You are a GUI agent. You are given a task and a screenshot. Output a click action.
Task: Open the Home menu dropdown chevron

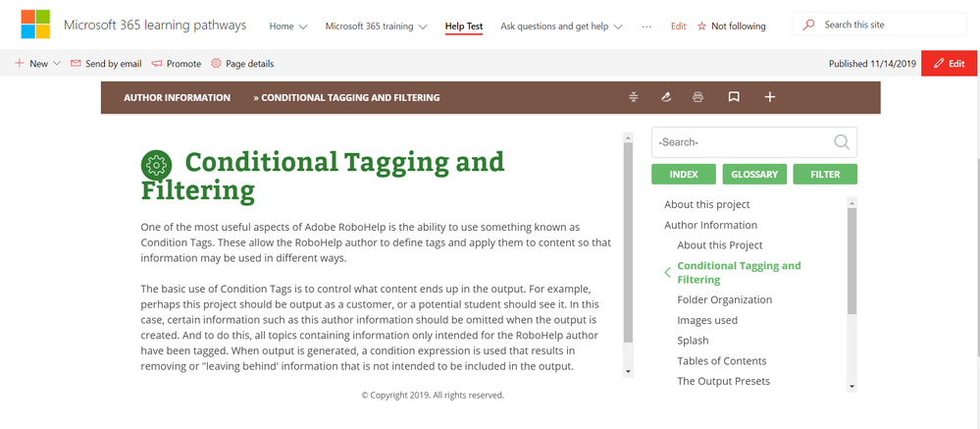(x=303, y=27)
